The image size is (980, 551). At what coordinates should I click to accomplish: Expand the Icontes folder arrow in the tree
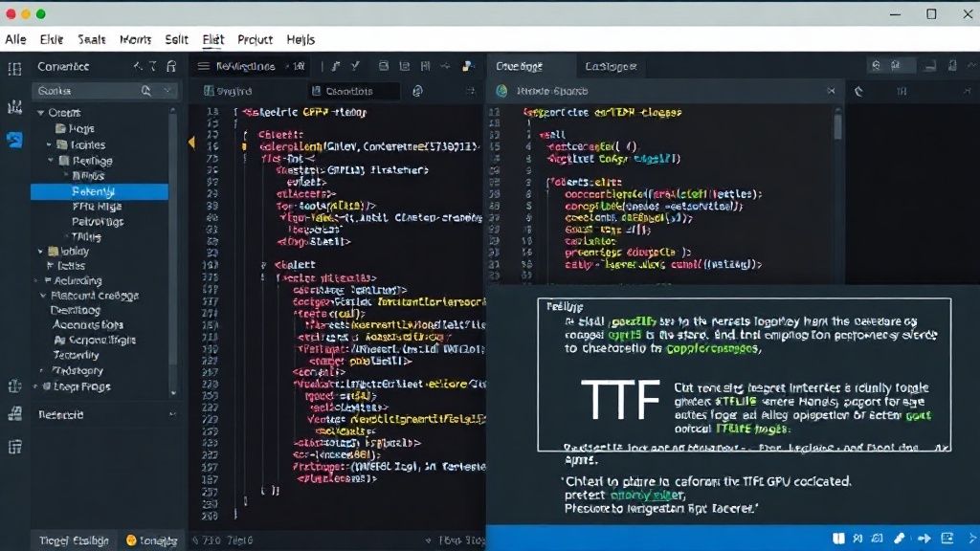pos(50,144)
